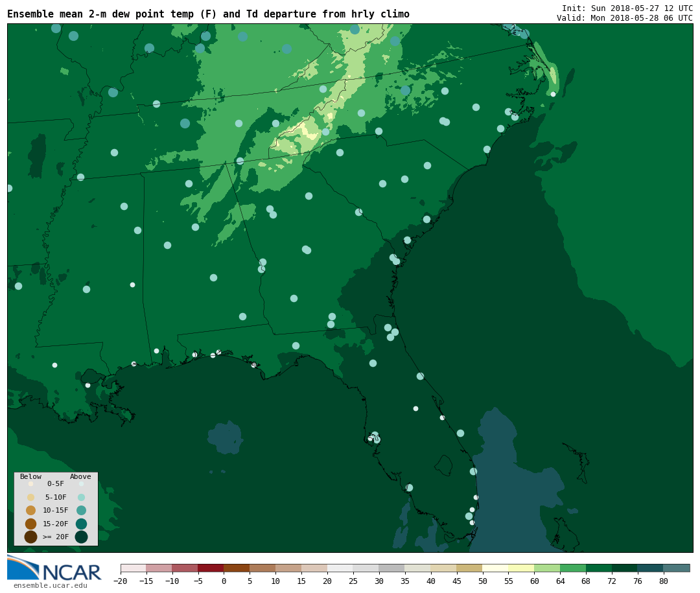Viewport: 700px width, 593px height.
Task: Select the Below 15-20F brown legend circle
Action: pos(30,524)
